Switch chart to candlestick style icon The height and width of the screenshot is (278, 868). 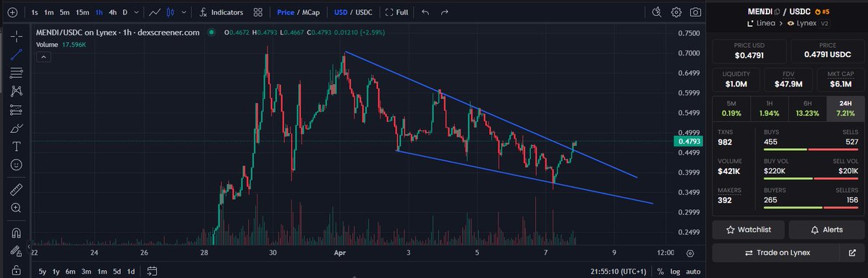[x=171, y=12]
